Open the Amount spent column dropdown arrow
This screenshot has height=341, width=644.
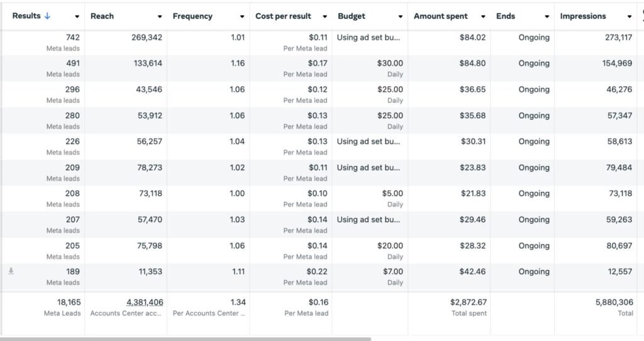click(483, 17)
